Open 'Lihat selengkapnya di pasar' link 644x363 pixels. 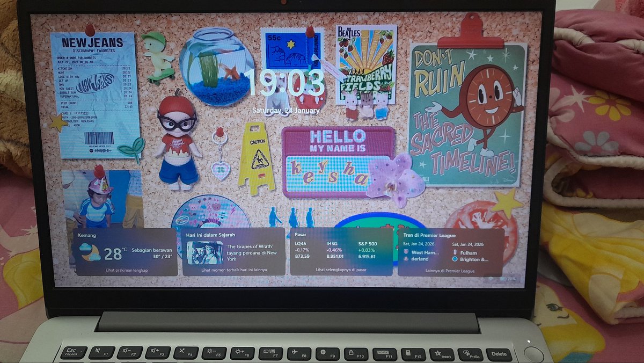341,270
